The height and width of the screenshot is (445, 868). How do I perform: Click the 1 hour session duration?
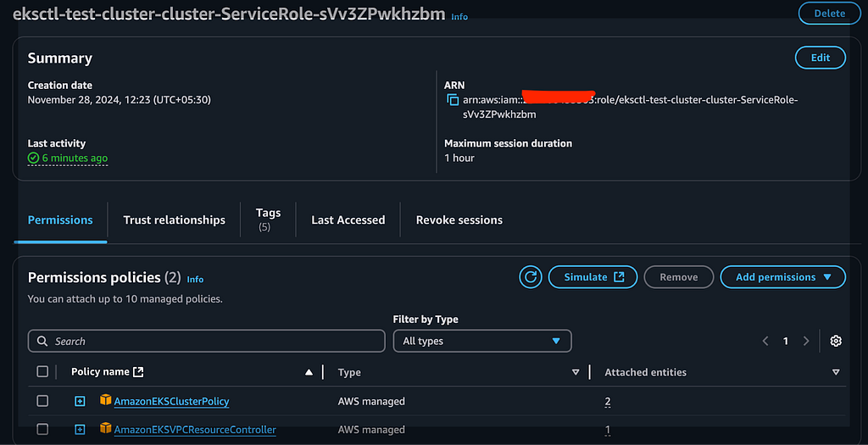[459, 158]
